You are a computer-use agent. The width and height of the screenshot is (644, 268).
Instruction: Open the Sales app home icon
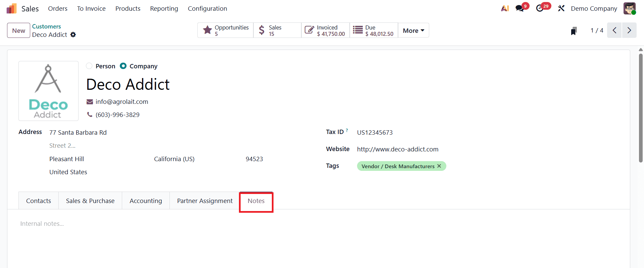(x=11, y=8)
